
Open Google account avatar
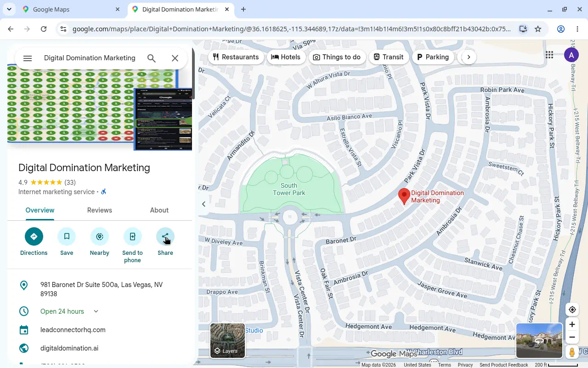571,55
